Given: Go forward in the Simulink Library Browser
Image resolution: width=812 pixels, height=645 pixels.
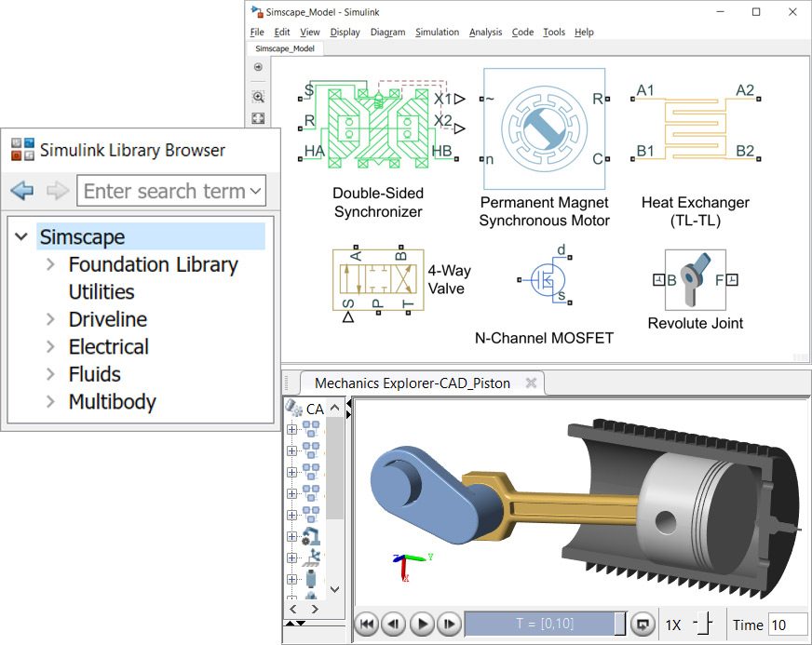Looking at the screenshot, I should 58,191.
